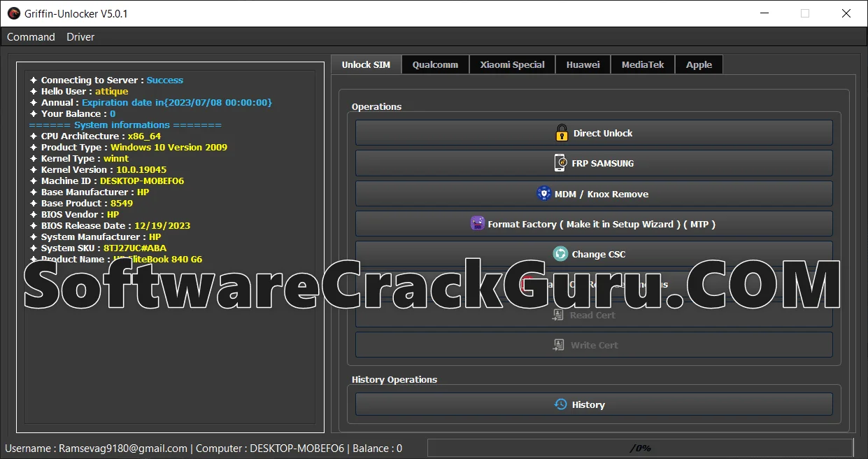This screenshot has width=868, height=459.
Task: Click the 'Connecting to Server : Success' log line
Action: pos(106,80)
